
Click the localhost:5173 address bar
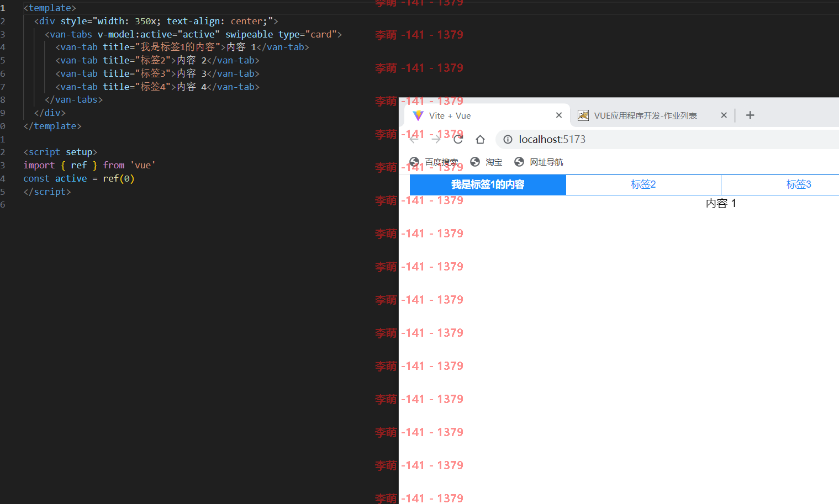(x=668, y=140)
